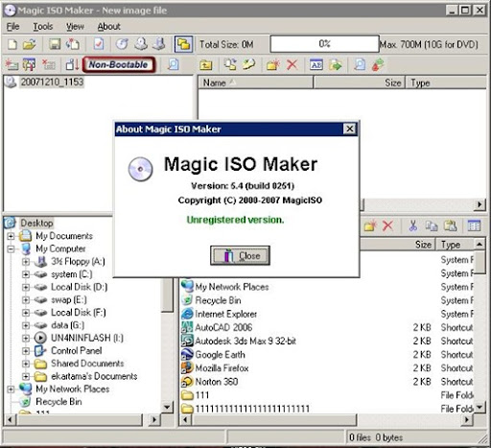Expand the My Documents tree node
491x448 pixels.
point(11,236)
